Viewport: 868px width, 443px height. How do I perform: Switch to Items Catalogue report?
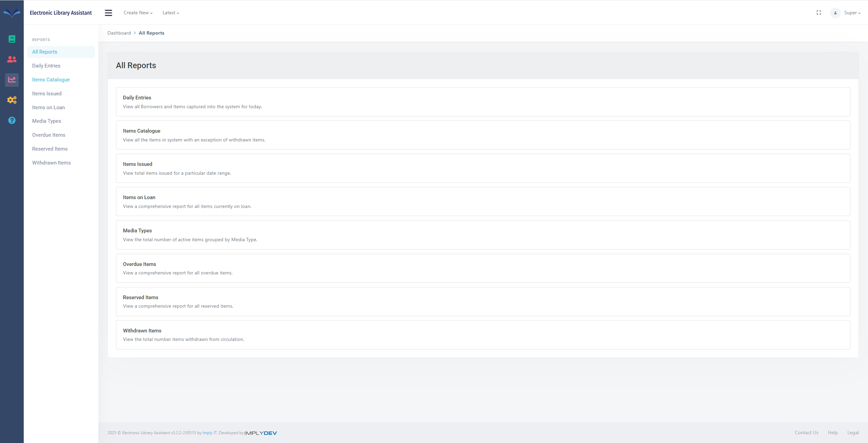pos(51,79)
